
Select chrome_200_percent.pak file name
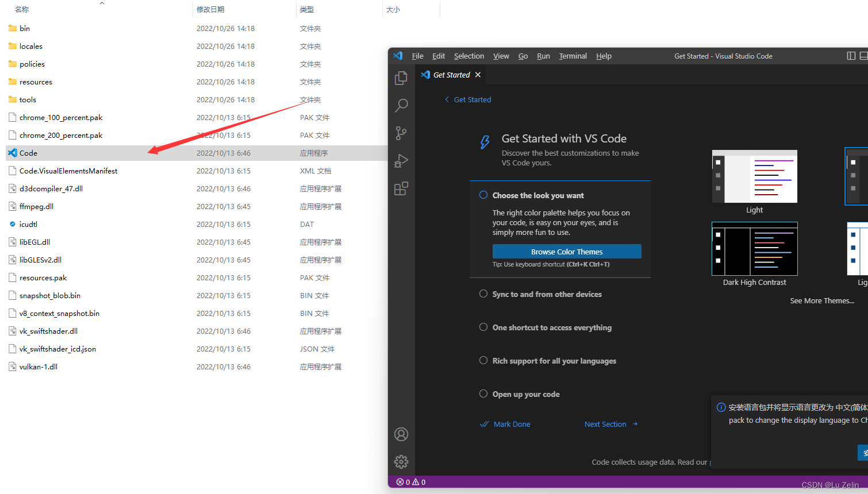(61, 135)
